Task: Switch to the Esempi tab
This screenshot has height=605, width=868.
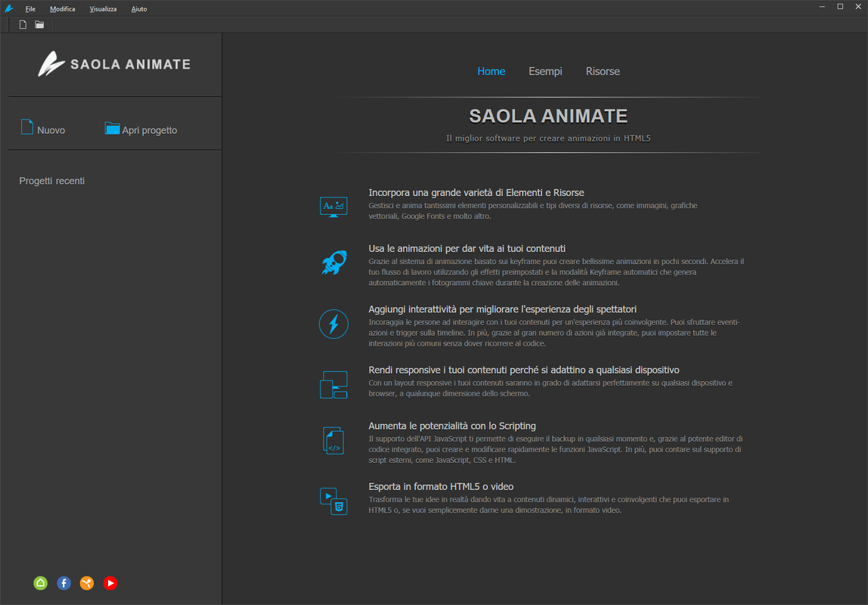Action: click(545, 71)
